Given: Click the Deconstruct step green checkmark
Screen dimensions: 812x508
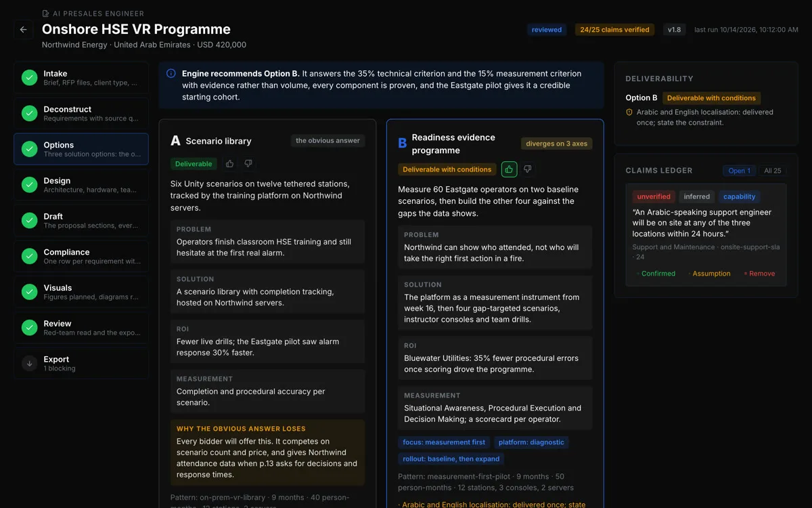Looking at the screenshot, I should point(29,113).
